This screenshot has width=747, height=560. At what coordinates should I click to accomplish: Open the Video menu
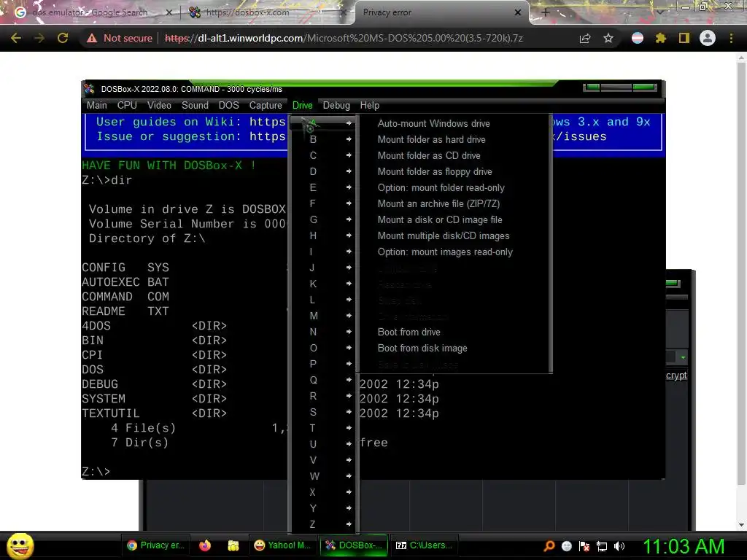tap(159, 105)
